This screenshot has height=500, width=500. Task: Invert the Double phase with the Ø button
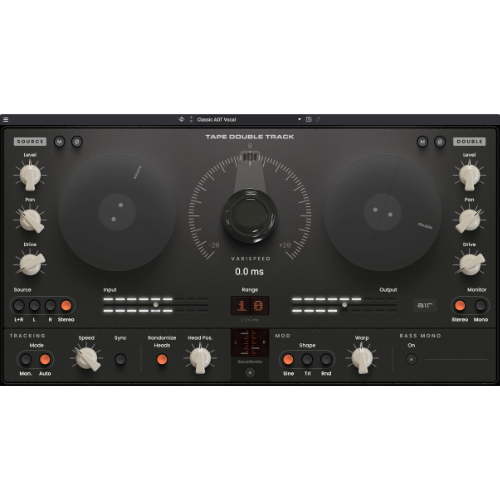coord(440,142)
